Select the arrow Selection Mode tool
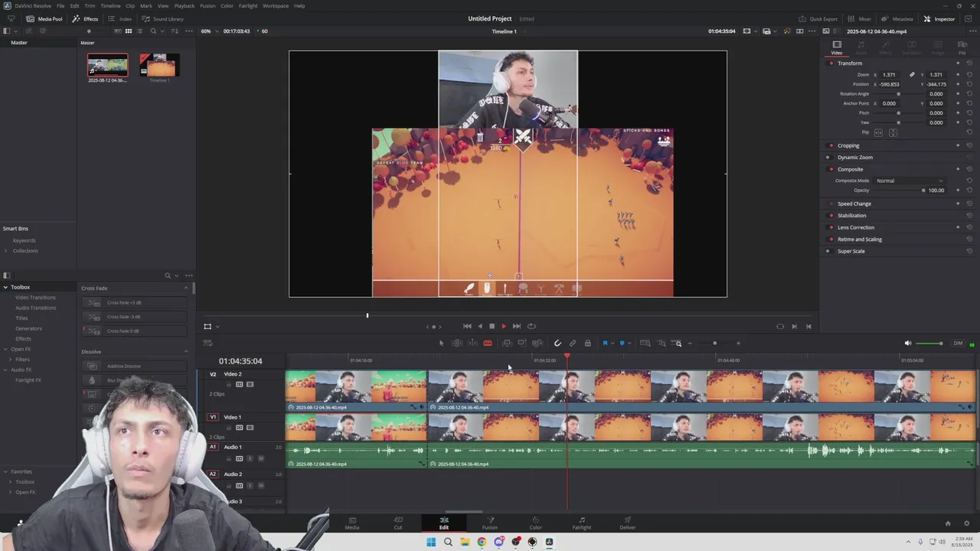This screenshot has width=980, height=551. click(441, 343)
